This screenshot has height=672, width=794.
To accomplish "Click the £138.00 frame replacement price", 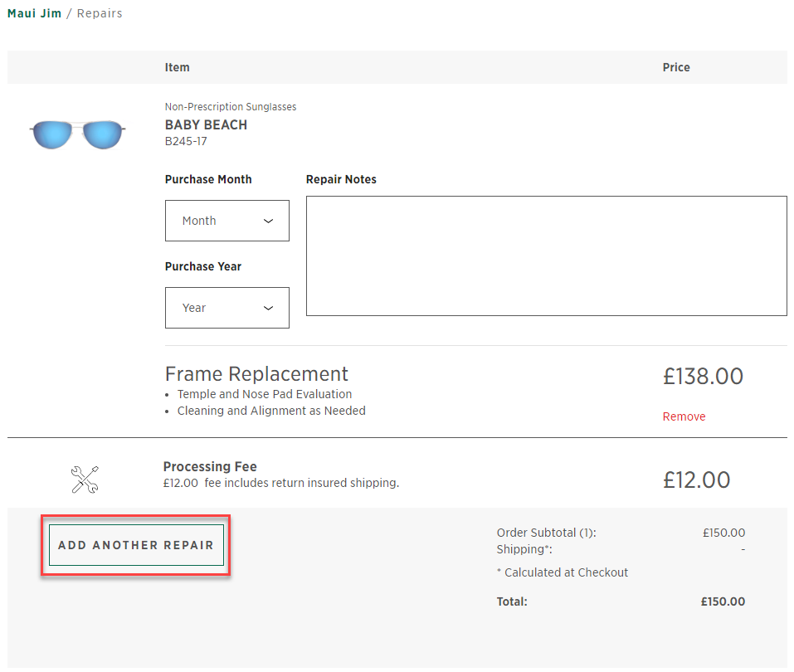I will 703,377.
